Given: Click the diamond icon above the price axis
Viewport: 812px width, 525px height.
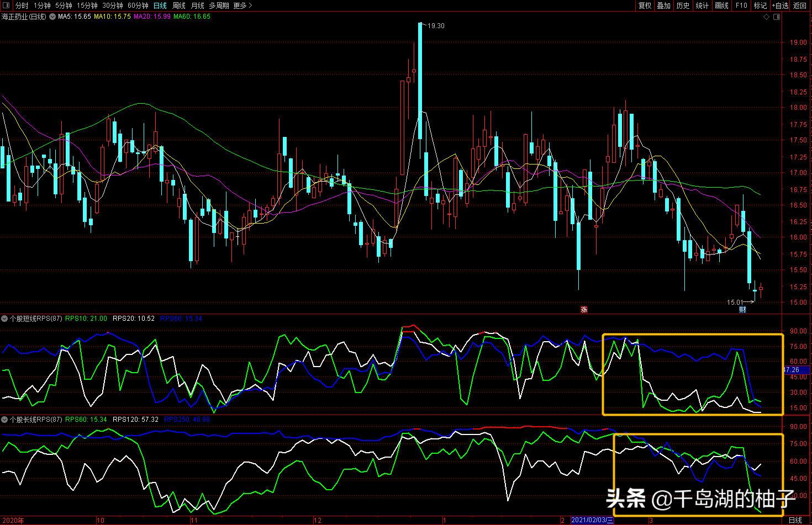Looking at the screenshot, I should (x=766, y=17).
